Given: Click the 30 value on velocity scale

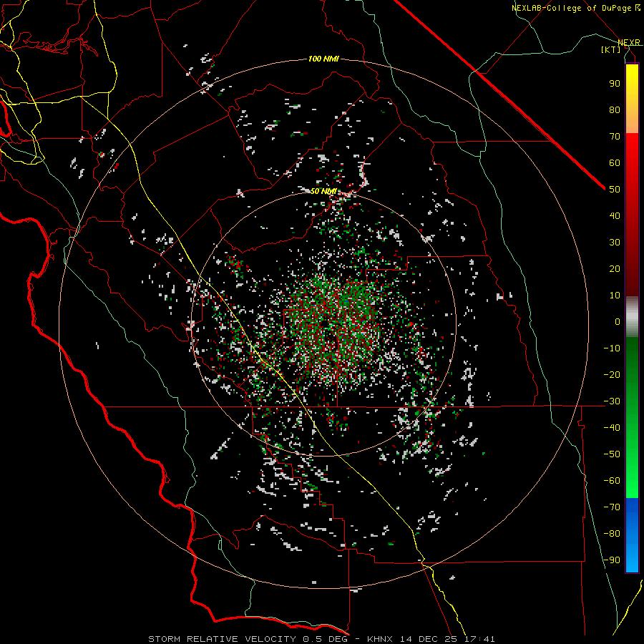Looking at the screenshot, I should point(615,243).
